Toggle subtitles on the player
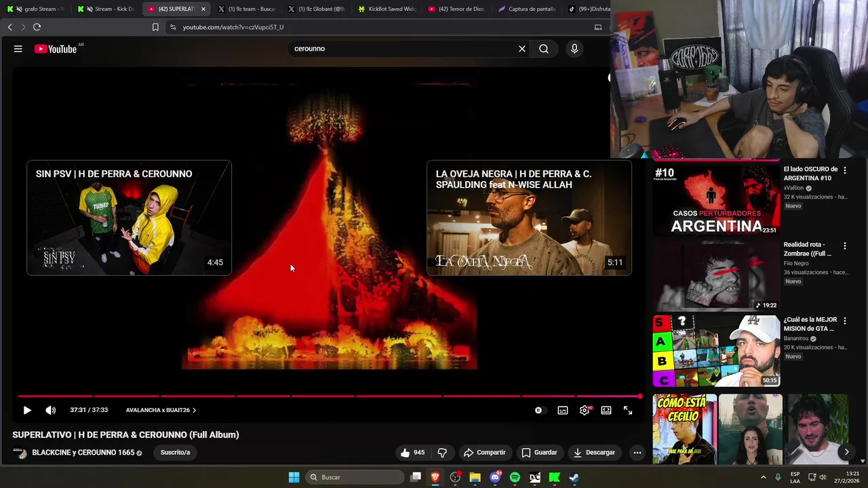 pos(563,410)
